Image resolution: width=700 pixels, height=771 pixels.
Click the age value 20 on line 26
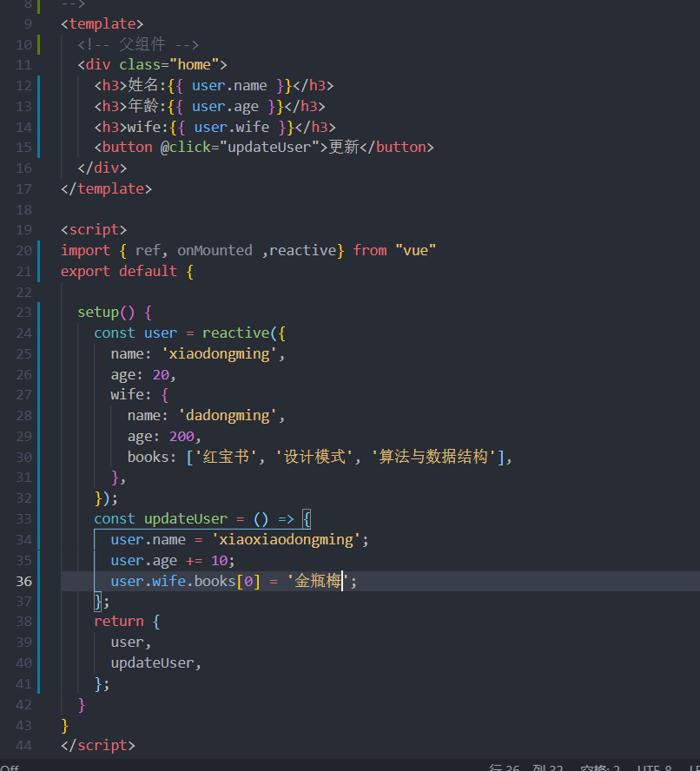click(161, 375)
